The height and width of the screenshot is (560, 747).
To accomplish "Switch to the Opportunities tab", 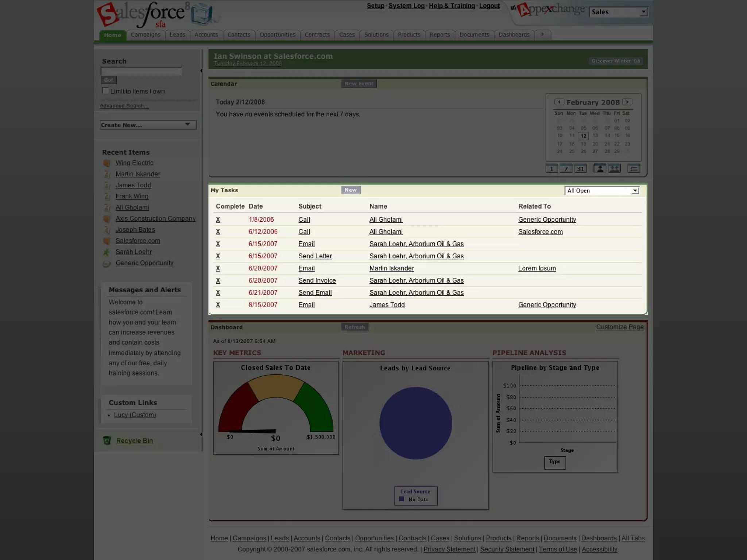I will [x=277, y=35].
